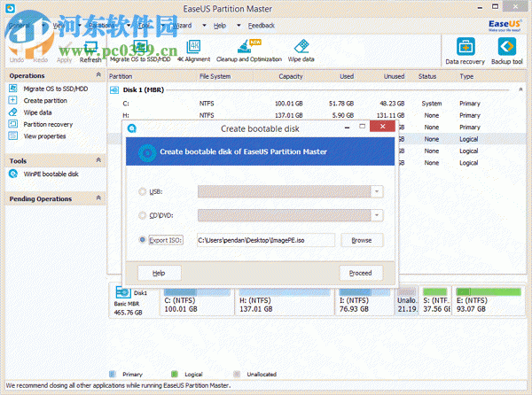
Task: Click the Logical legend color swatch
Action: (175, 374)
